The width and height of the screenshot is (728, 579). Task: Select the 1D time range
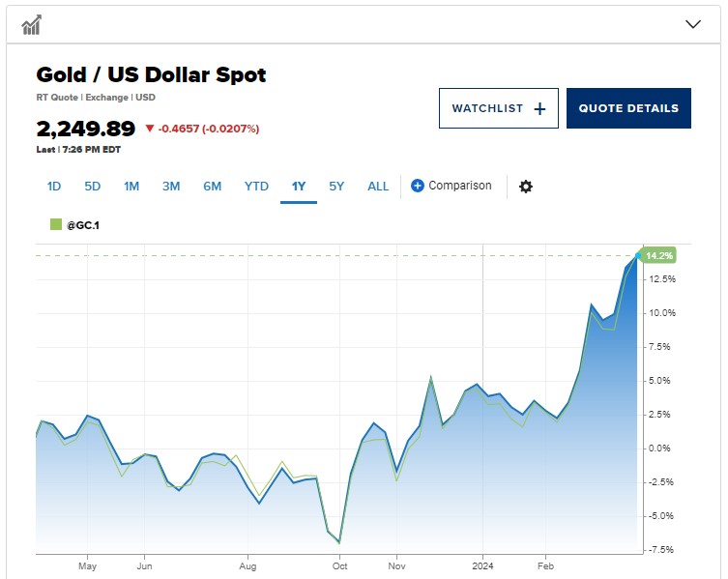point(54,187)
